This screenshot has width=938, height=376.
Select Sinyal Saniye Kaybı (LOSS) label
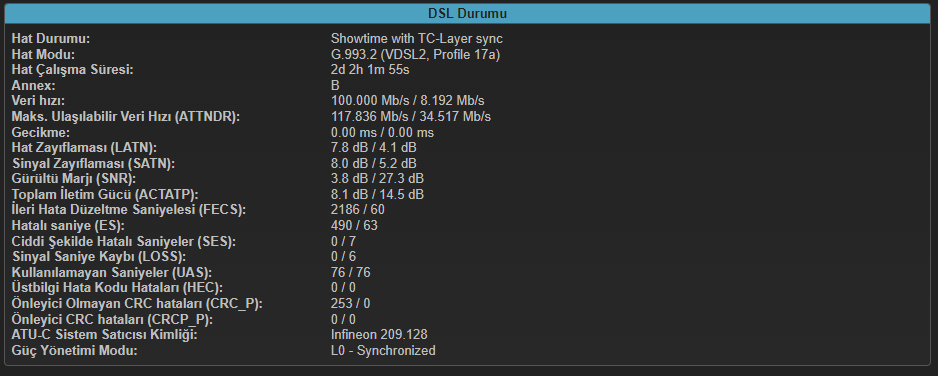click(99, 257)
